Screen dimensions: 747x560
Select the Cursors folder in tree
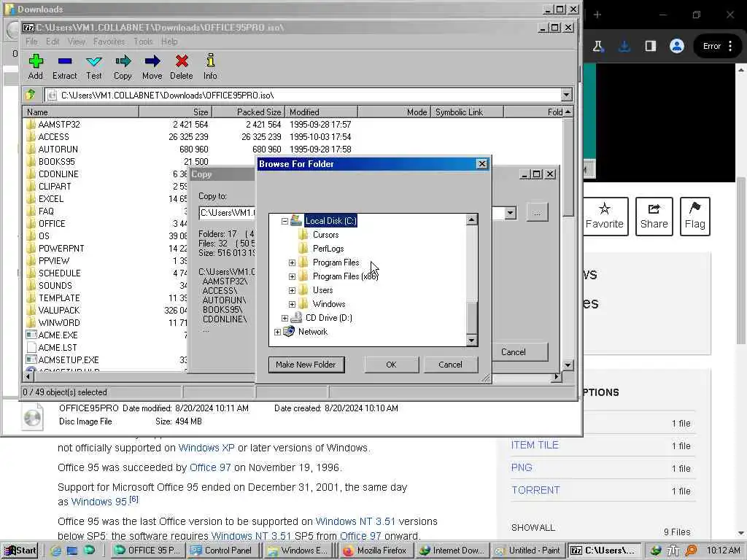point(326,235)
